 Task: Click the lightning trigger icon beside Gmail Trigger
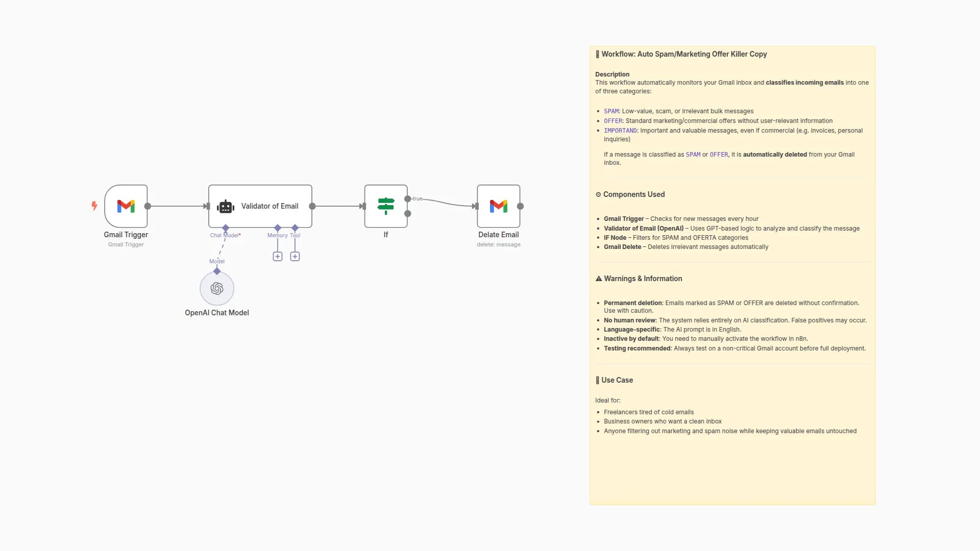94,206
